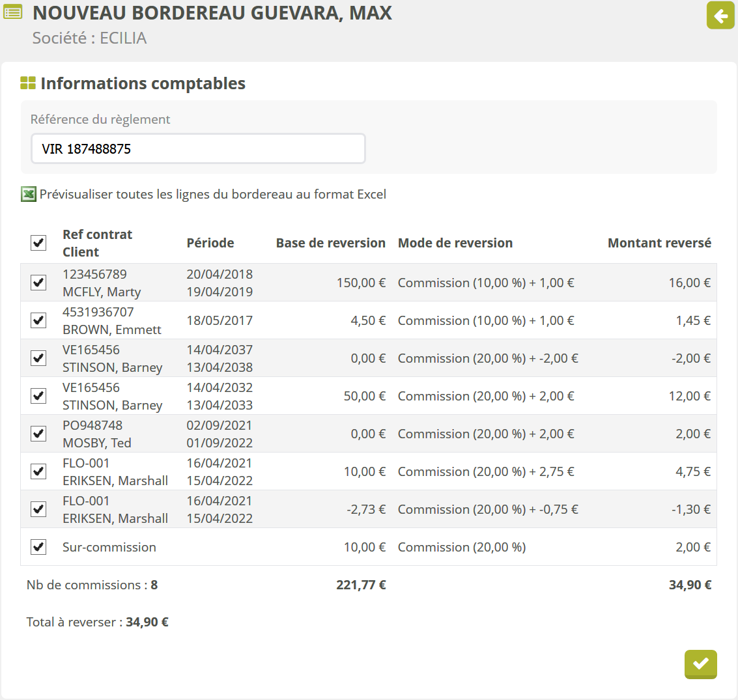
Task: Click the Montant reversé column header
Action: point(659,243)
